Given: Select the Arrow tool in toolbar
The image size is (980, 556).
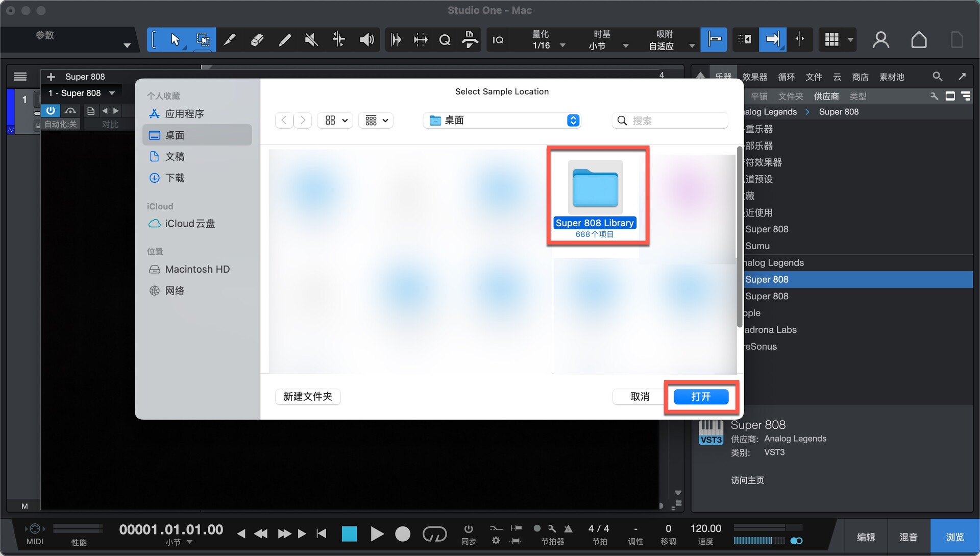Looking at the screenshot, I should point(175,40).
